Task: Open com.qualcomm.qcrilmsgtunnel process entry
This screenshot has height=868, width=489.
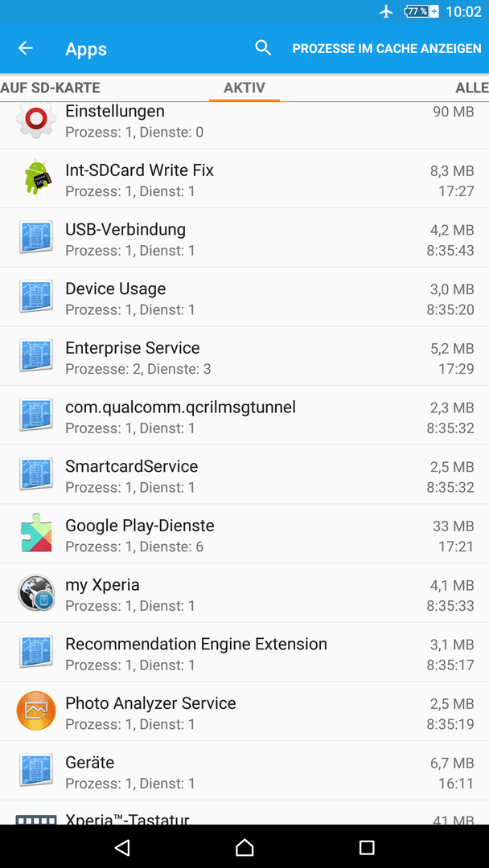Action: coord(244,416)
